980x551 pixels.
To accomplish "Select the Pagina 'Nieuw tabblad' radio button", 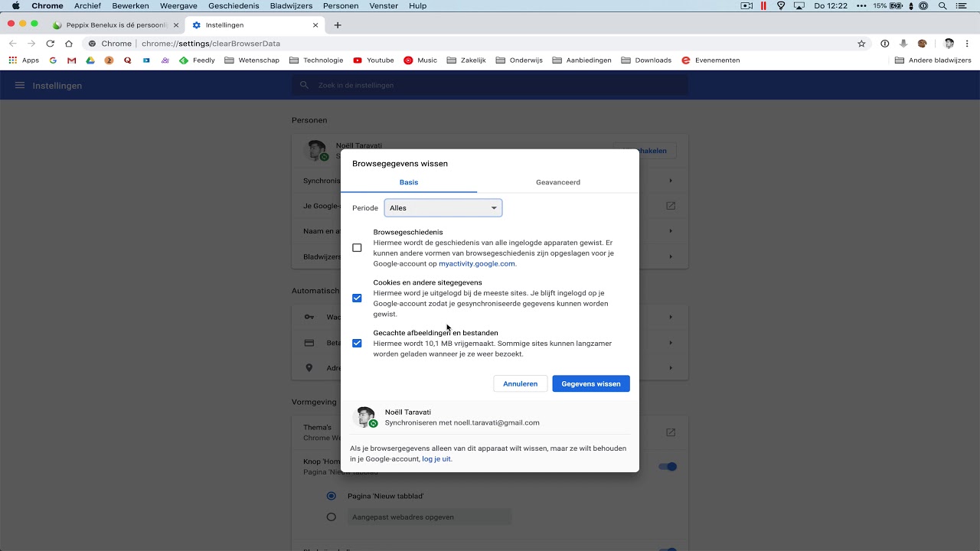I will coord(332,496).
